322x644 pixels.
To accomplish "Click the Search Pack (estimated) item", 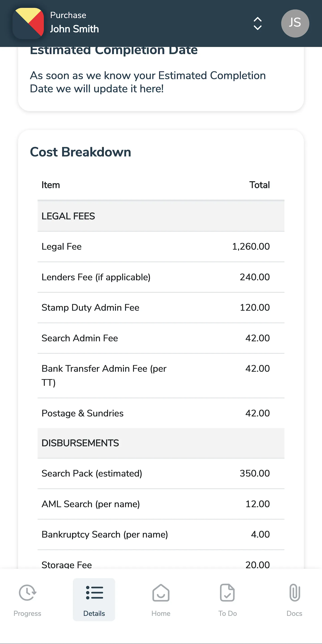I will (x=92, y=474).
